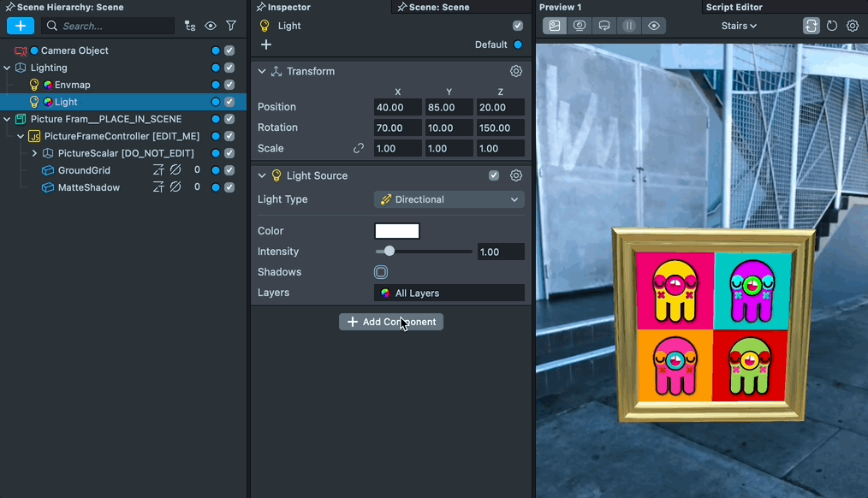Click the hierarchy tree view icon

coord(190,26)
